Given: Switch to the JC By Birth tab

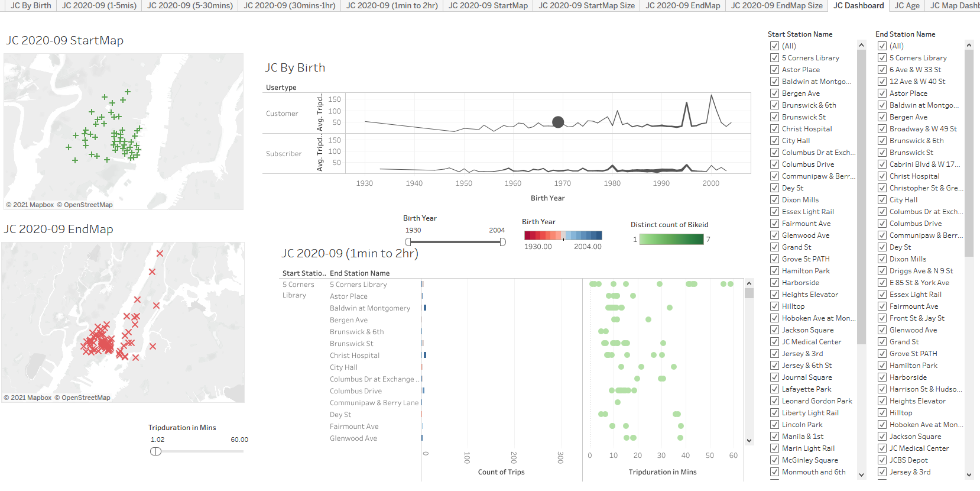Looking at the screenshot, I should [31, 5].
